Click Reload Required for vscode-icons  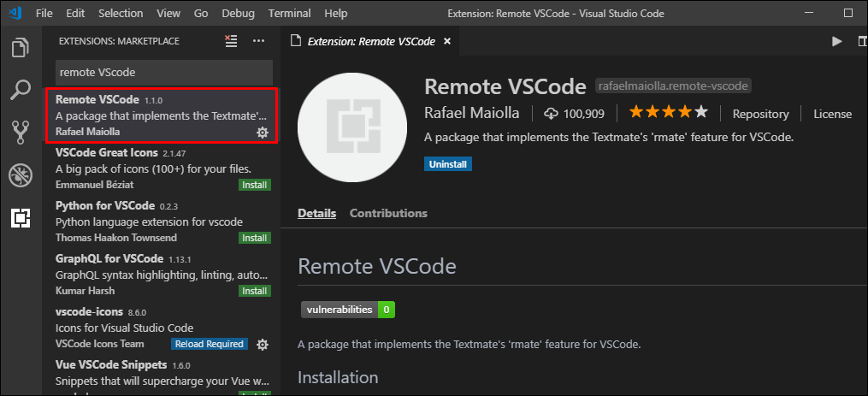coord(210,344)
